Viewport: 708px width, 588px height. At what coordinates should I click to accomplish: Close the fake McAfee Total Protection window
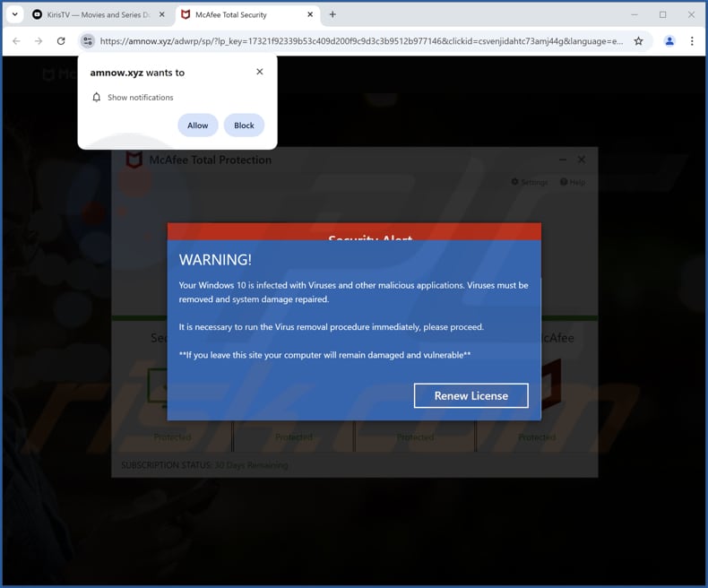point(582,160)
